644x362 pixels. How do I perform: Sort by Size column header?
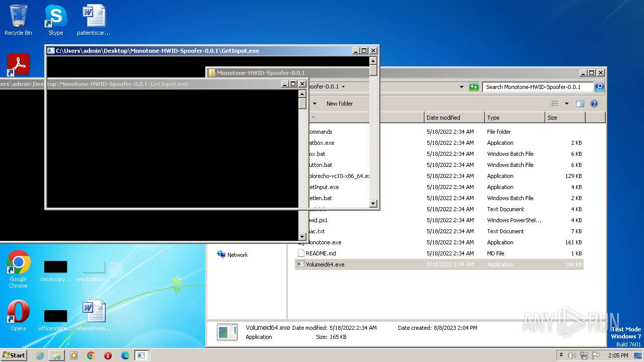pos(565,118)
